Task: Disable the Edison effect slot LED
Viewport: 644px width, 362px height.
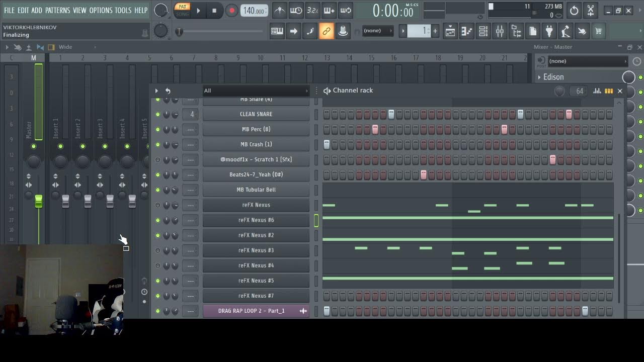Action: point(640,77)
